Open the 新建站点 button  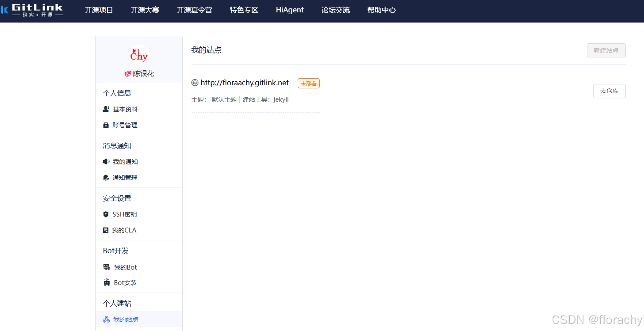pos(606,50)
